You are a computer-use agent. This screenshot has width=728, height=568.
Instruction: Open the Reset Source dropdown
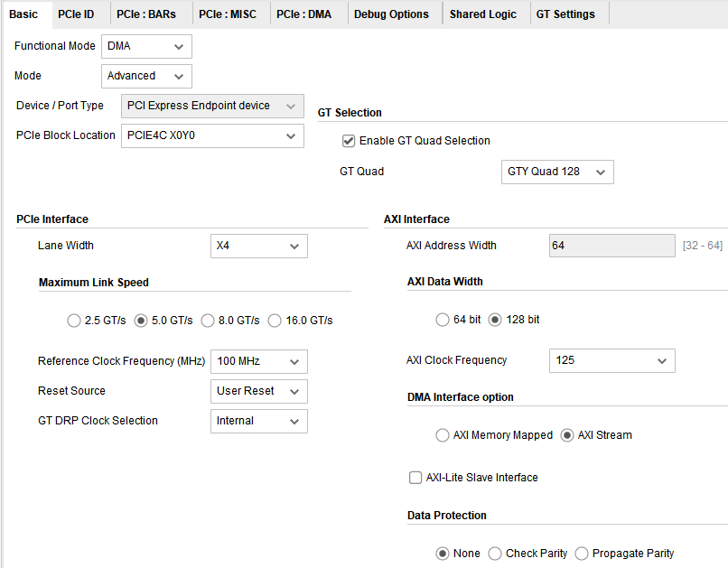pos(258,391)
